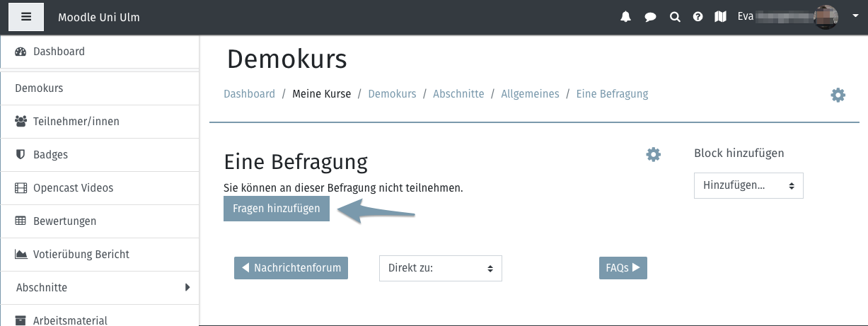Open the Direkt zu: dropdown
Image resolution: width=868 pixels, height=326 pixels.
pyautogui.click(x=441, y=268)
